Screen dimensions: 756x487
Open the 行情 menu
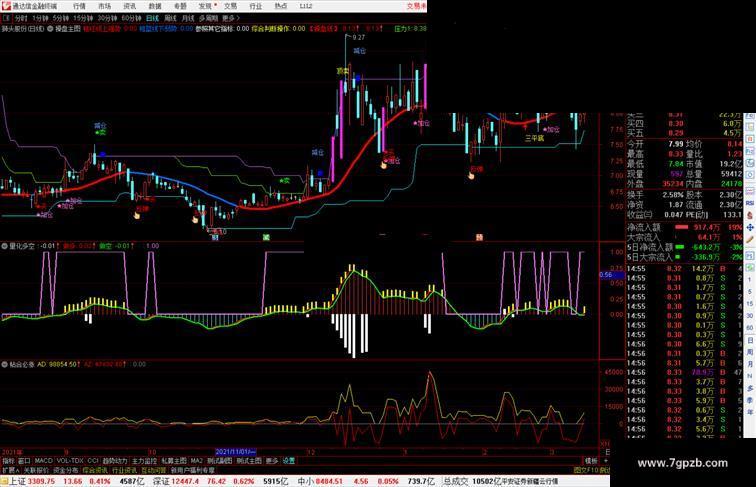[79, 6]
